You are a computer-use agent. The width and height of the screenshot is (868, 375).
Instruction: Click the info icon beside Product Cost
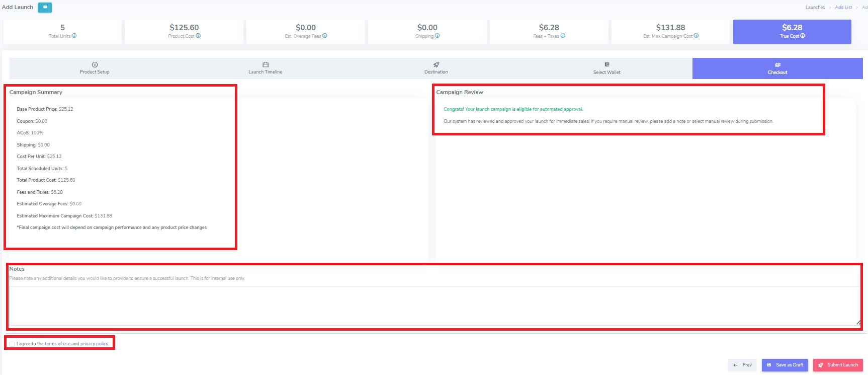click(x=198, y=36)
